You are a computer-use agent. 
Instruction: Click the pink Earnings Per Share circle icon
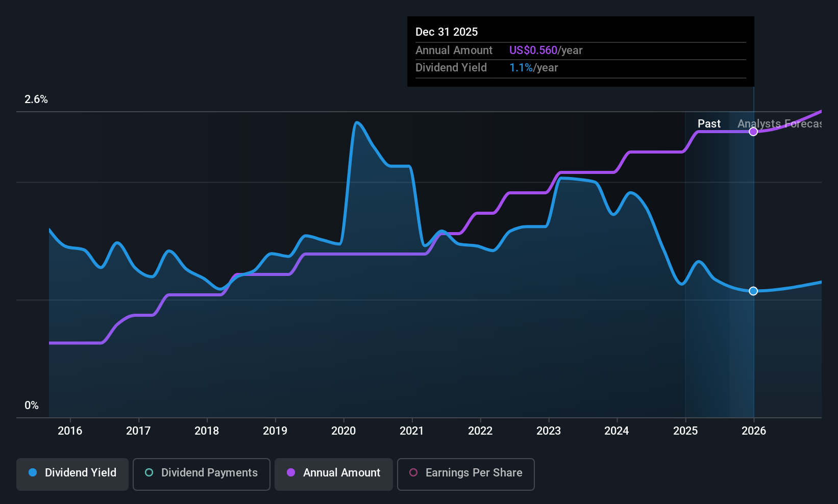[x=413, y=473]
